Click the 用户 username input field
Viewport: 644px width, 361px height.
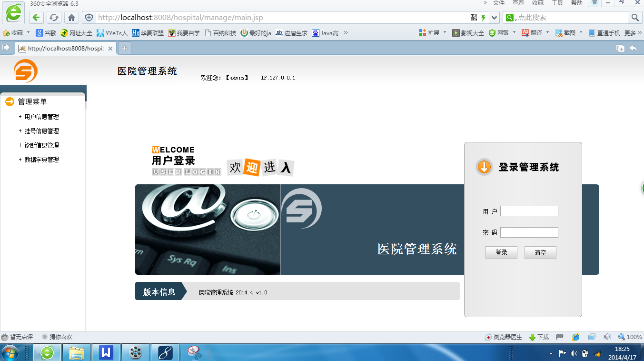pyautogui.click(x=529, y=211)
